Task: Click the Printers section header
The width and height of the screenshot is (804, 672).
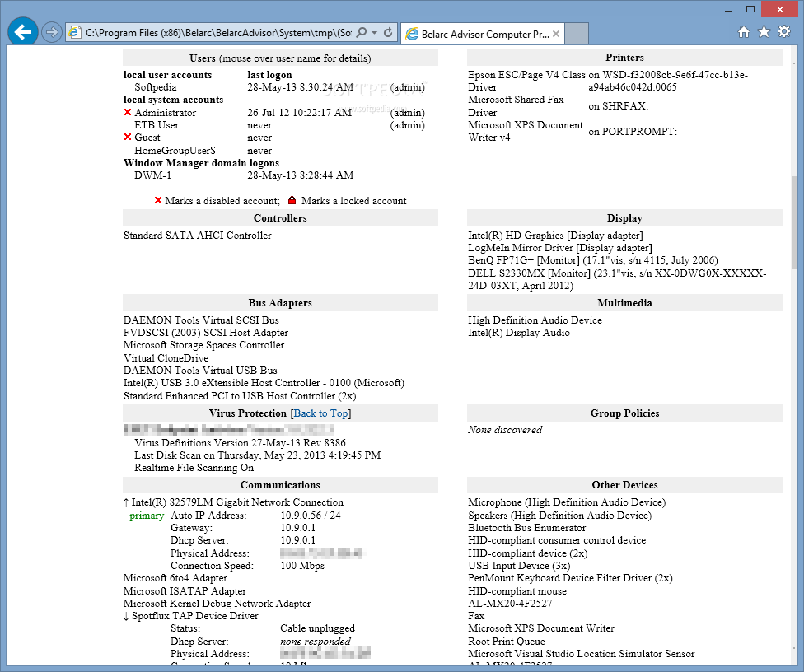Action: point(624,58)
